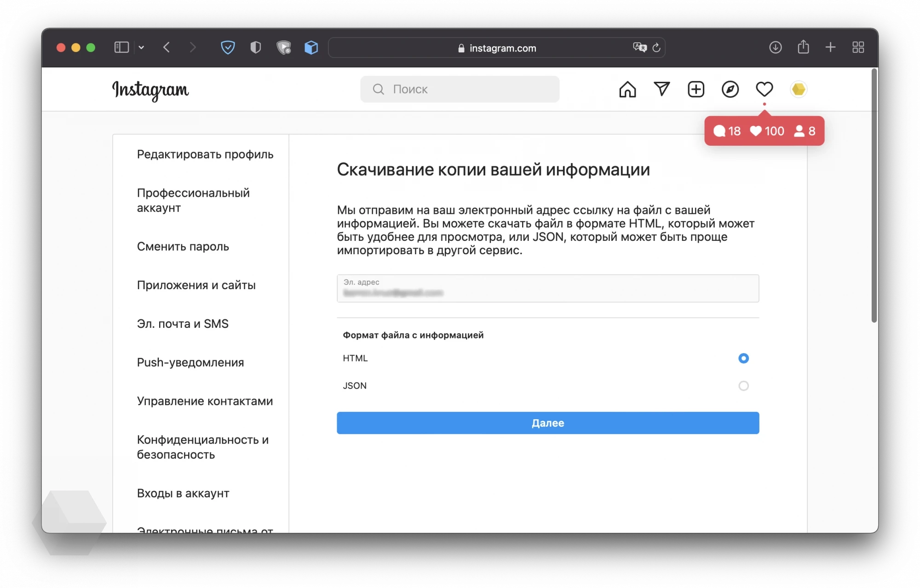The height and width of the screenshot is (588, 920).
Task: Open the profile avatar menu
Action: click(799, 89)
